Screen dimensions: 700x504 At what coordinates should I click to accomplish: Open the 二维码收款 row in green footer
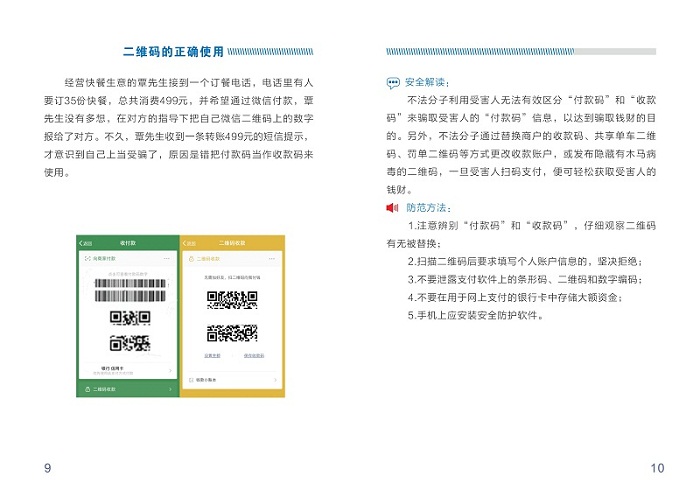click(128, 389)
